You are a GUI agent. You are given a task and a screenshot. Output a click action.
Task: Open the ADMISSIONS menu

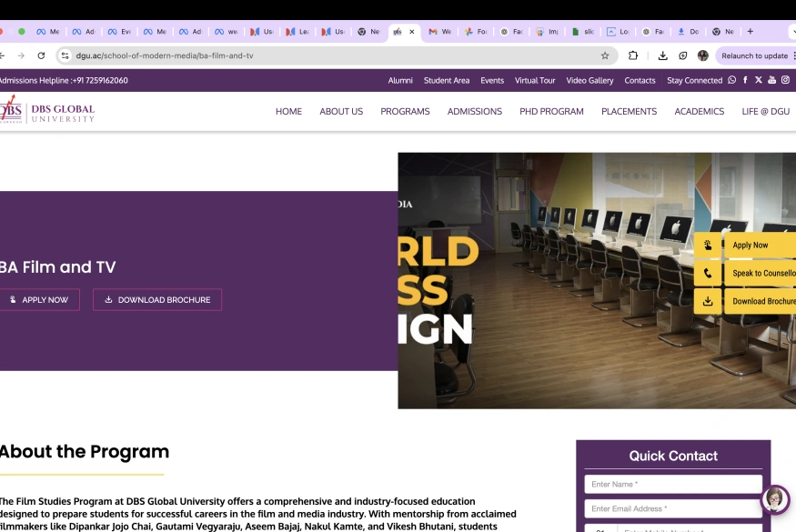pos(475,111)
